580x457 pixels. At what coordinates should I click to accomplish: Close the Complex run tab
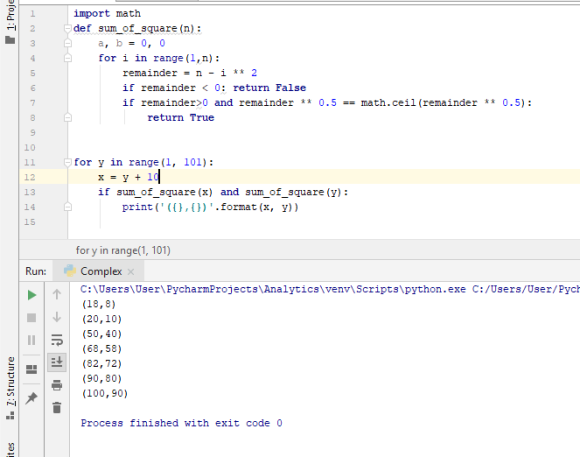[131, 272]
